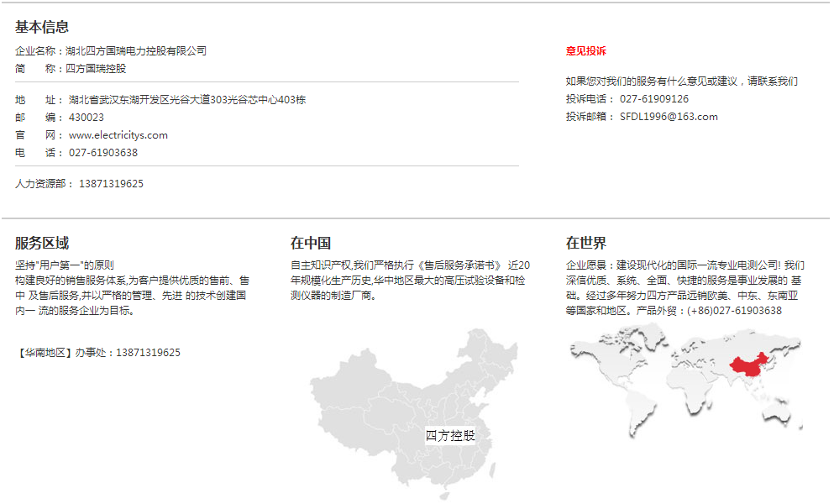
Task: Click the 服务区域 section heading
Action: pos(42,244)
